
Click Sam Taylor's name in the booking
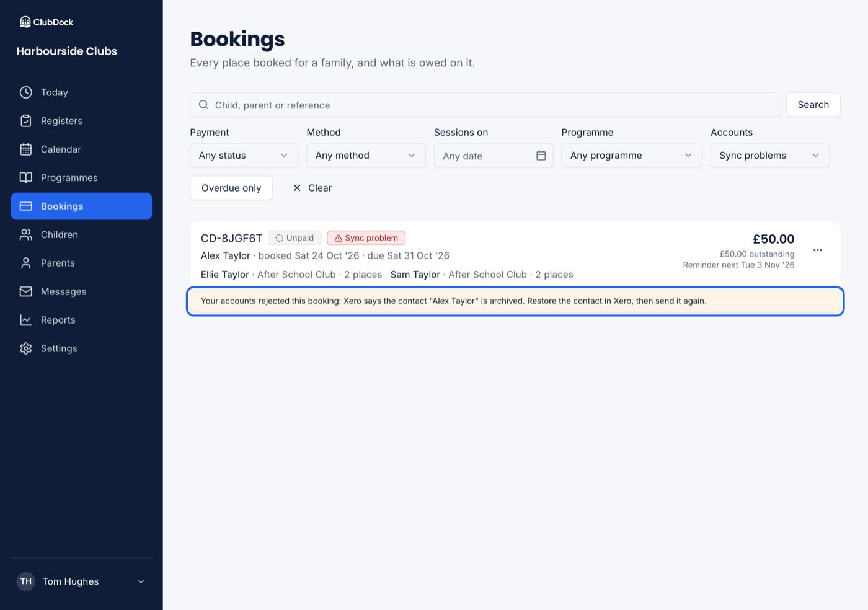coord(415,275)
